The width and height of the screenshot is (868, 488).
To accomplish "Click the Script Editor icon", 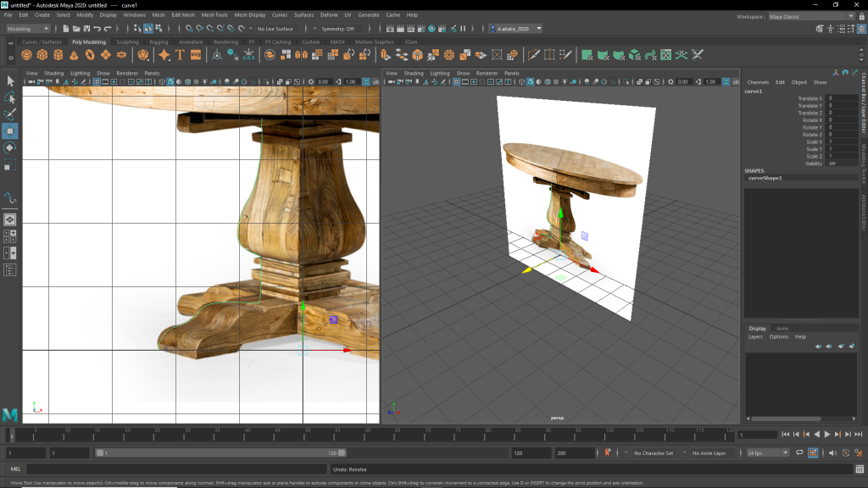I will pyautogui.click(x=860, y=469).
